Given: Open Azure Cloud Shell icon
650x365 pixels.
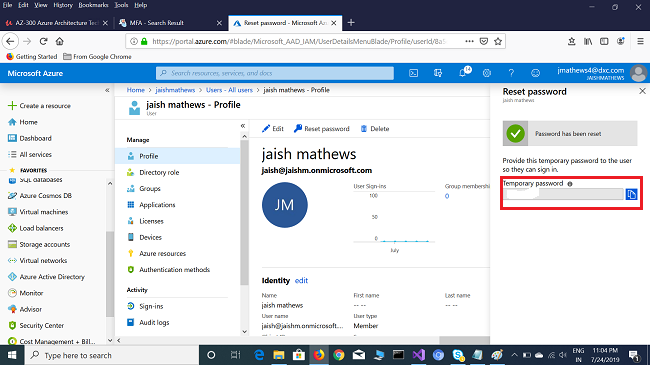Looking at the screenshot, I should point(413,73).
